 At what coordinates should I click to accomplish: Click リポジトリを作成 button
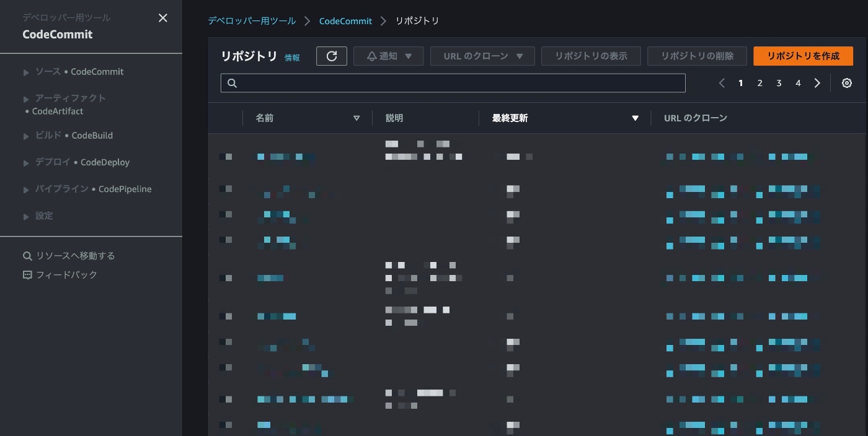tap(803, 56)
